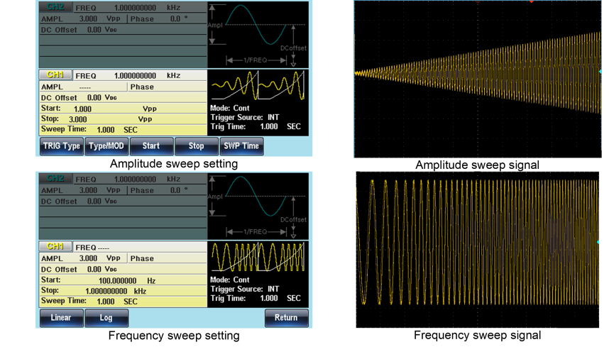
Task: Select CH2 tab in frequency sweep panel
Action: pos(55,179)
